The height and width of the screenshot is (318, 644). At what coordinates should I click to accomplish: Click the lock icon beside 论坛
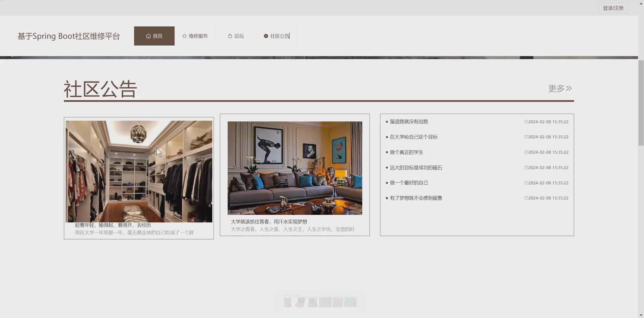coord(230,36)
